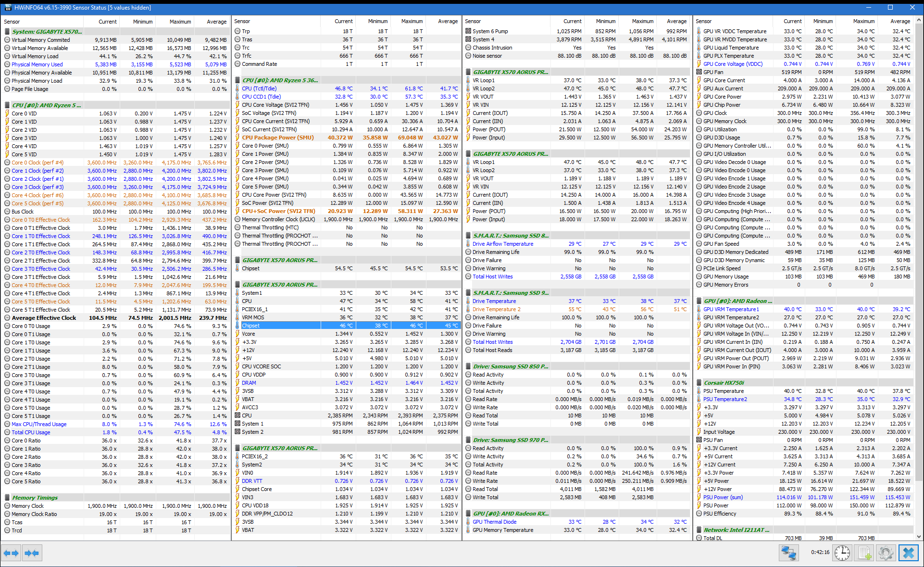Screen dimensions: 924x567
Task: Select Memory Timings section header
Action: tap(116, 498)
